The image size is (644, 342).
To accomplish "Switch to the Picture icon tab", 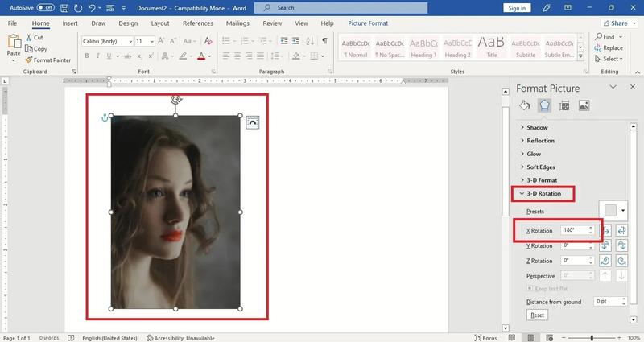I will point(584,105).
